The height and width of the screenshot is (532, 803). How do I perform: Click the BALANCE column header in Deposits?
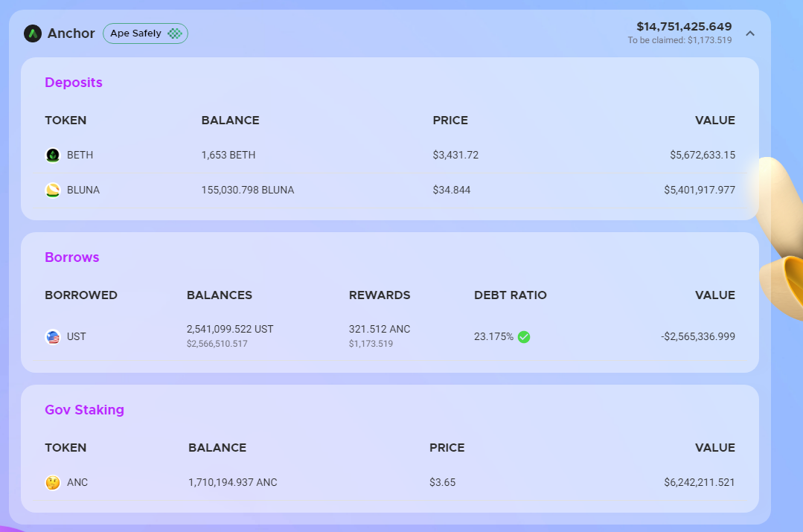coord(231,121)
